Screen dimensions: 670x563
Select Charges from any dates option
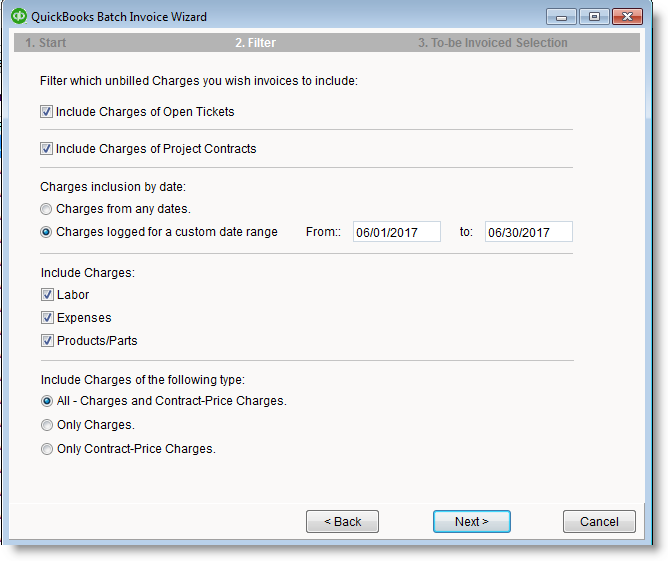point(47,209)
